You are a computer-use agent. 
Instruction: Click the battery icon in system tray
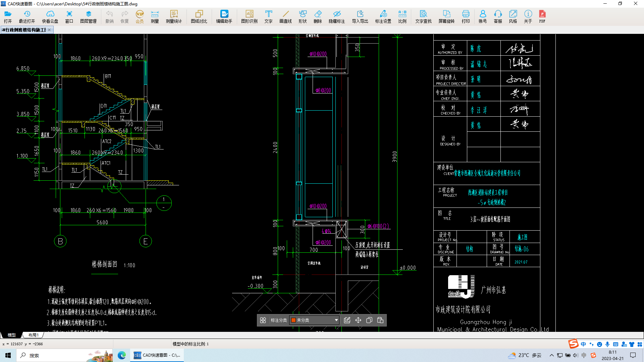tap(568, 355)
